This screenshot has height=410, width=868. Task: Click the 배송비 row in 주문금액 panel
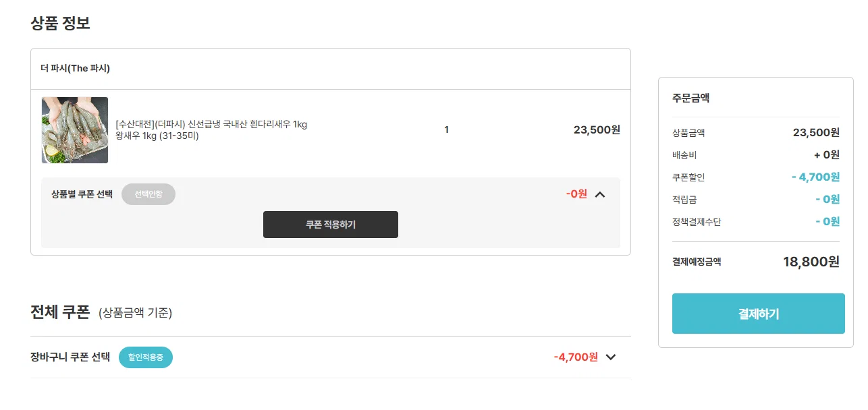pyautogui.click(x=756, y=155)
